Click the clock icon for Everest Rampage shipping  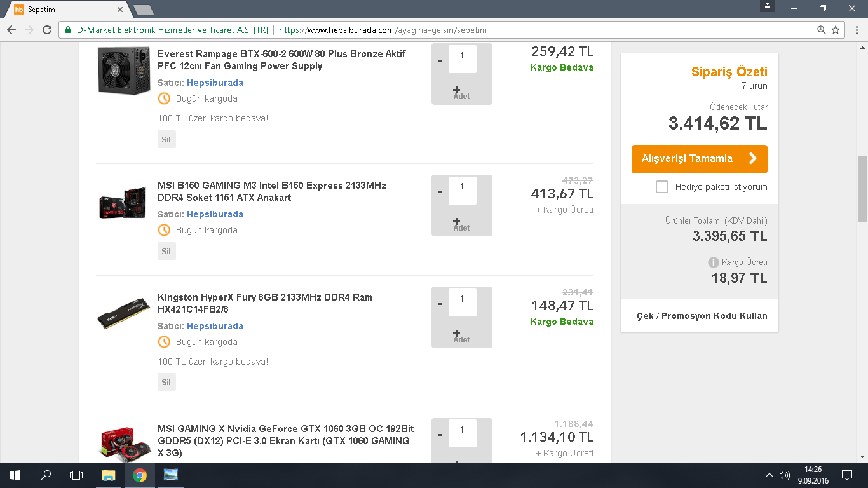[x=164, y=98]
